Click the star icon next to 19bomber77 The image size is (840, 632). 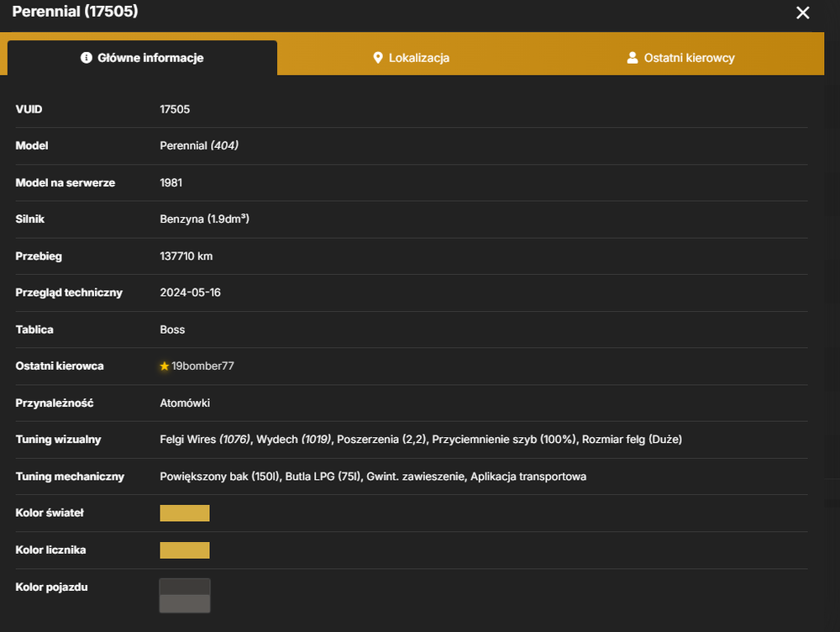pos(165,366)
